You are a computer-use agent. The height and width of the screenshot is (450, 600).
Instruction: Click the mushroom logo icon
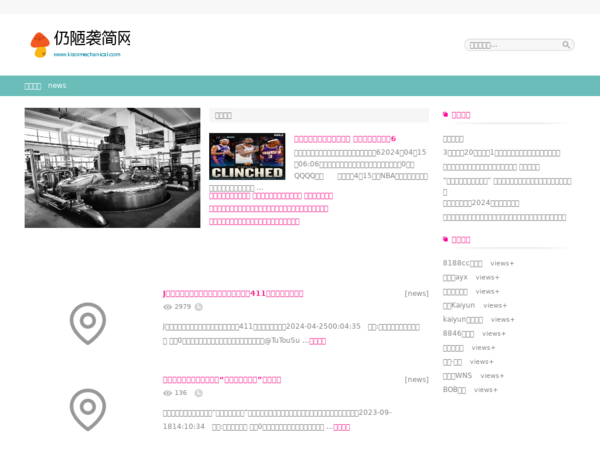point(40,45)
